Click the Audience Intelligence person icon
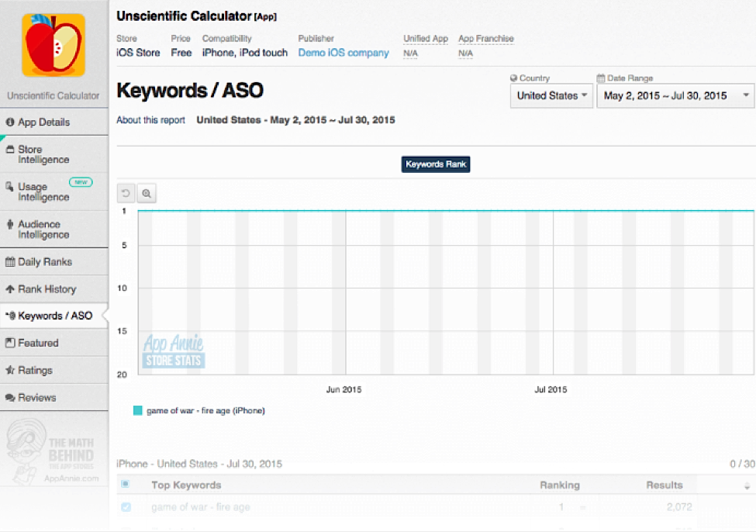The width and height of the screenshot is (756, 532). (x=9, y=224)
